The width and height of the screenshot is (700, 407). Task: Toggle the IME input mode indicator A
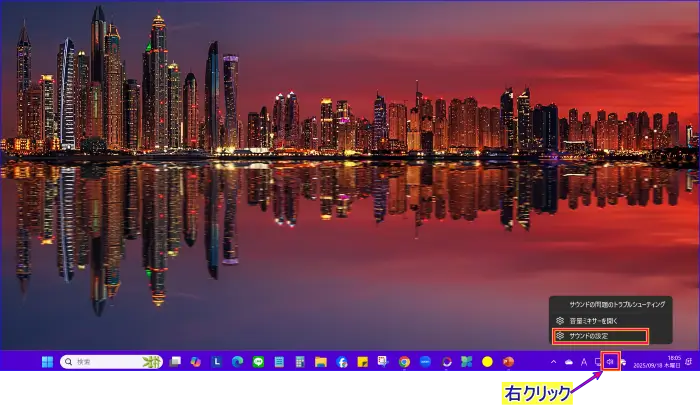click(584, 362)
